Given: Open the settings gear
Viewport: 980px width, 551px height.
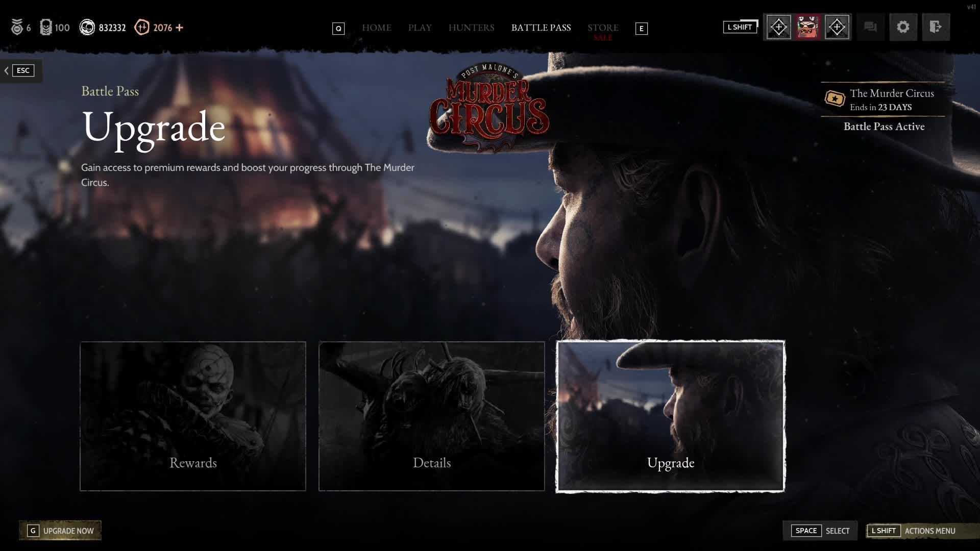Looking at the screenshot, I should [903, 27].
